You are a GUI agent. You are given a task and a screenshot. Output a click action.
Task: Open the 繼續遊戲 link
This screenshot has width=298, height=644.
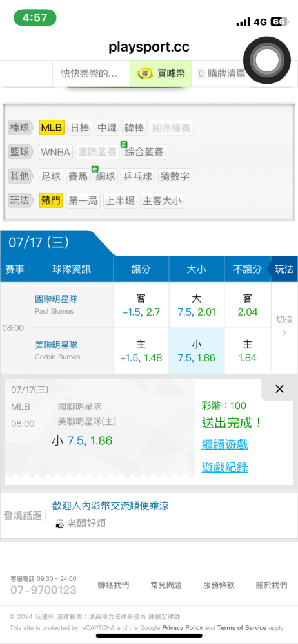click(x=224, y=444)
